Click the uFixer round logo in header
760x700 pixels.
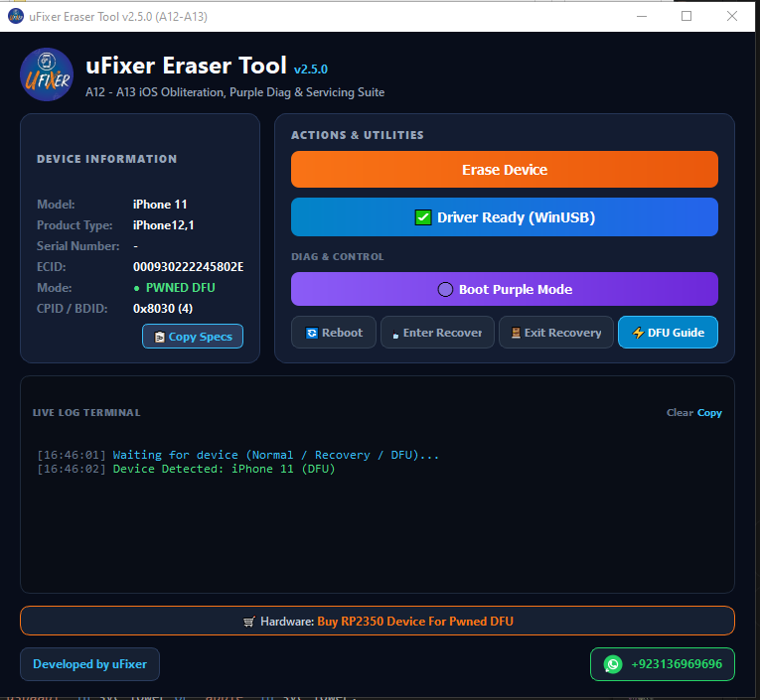click(x=47, y=74)
